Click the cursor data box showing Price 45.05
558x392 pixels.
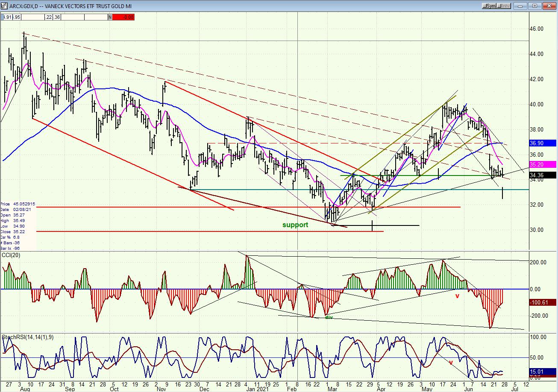click(18, 226)
